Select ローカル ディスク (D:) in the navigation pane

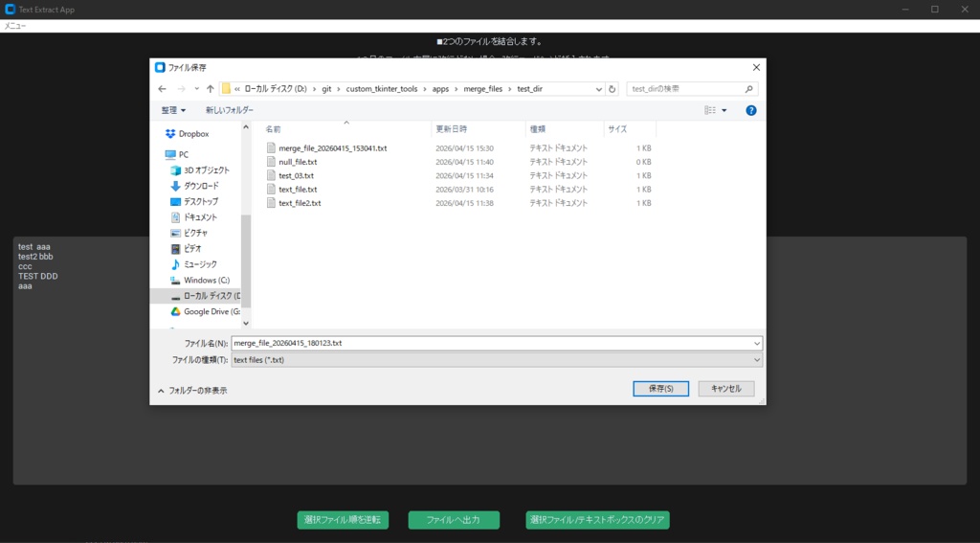point(195,296)
